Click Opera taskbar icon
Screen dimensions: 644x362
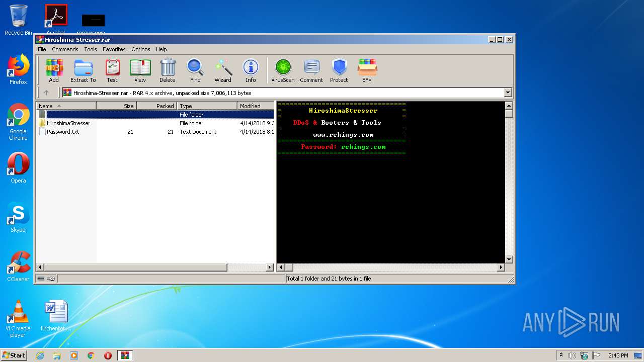coord(108,355)
